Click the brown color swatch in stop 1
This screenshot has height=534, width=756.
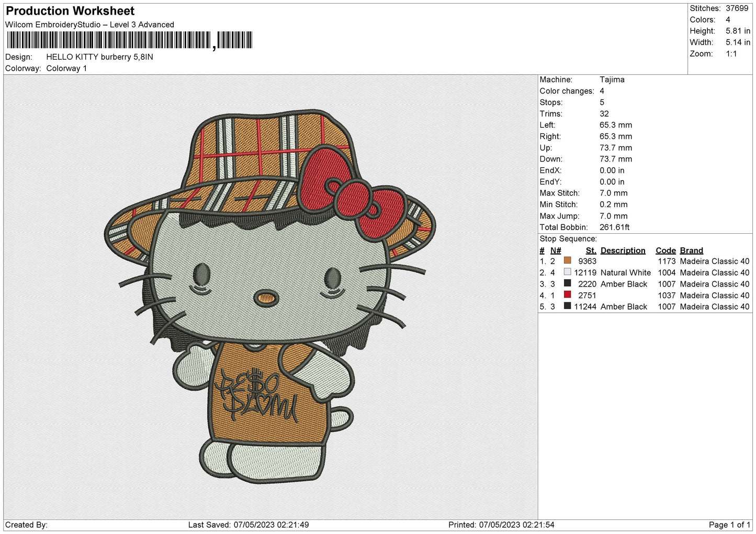(567, 260)
